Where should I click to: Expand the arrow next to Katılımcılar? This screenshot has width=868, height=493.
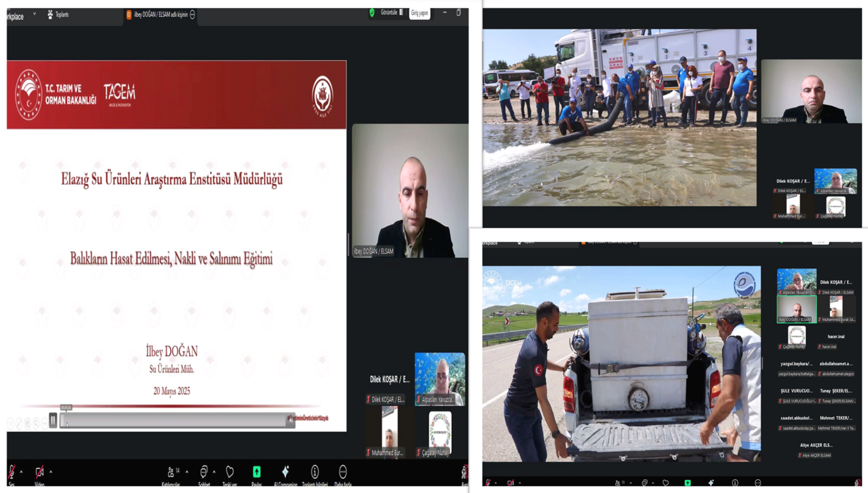click(x=187, y=472)
